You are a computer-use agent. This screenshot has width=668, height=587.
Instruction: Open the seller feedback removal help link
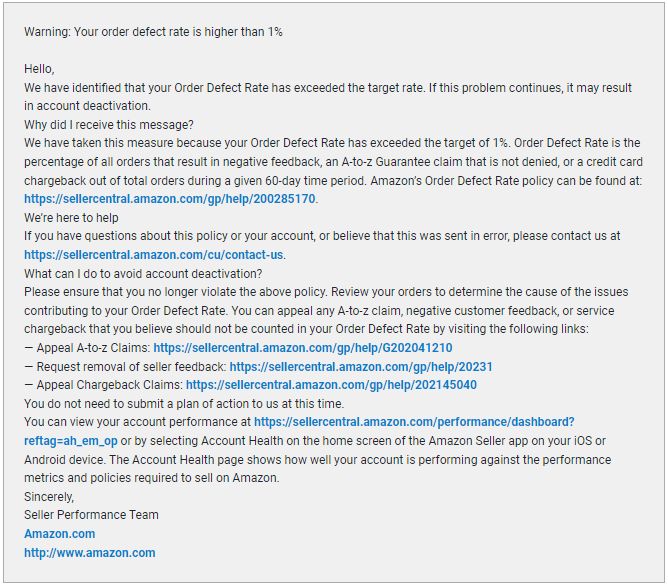[360, 367]
